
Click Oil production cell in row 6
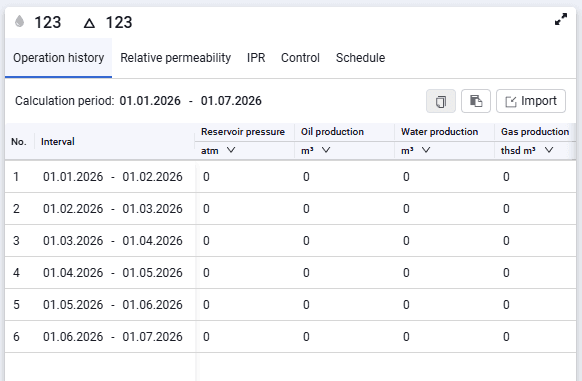344,336
